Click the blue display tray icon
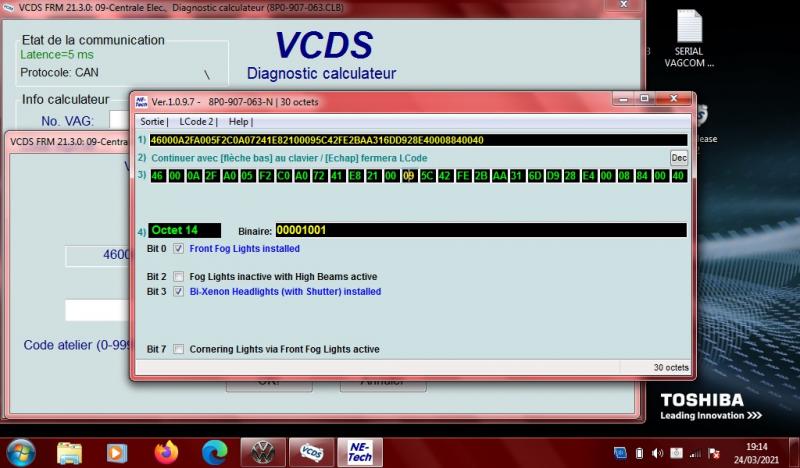 (x=620, y=453)
